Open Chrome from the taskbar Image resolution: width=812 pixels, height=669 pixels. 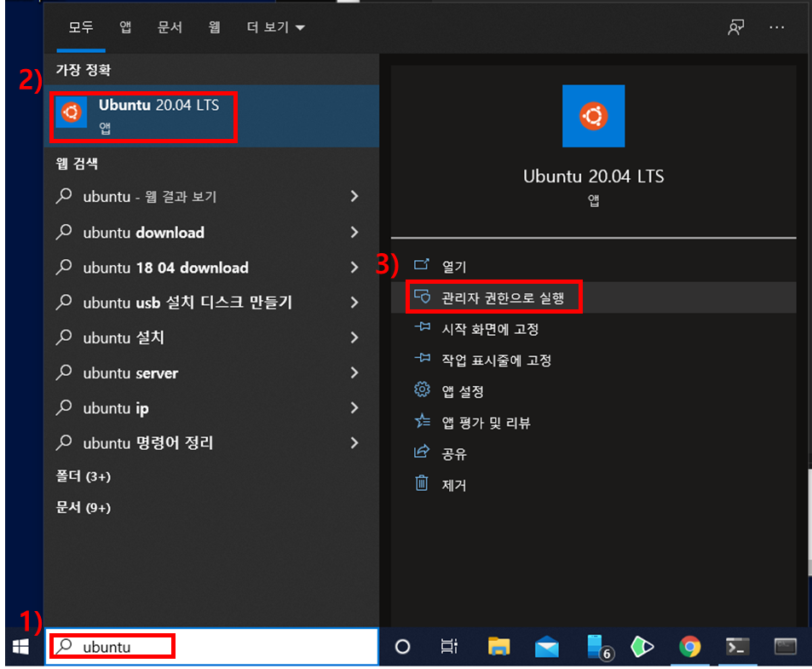pyautogui.click(x=689, y=647)
